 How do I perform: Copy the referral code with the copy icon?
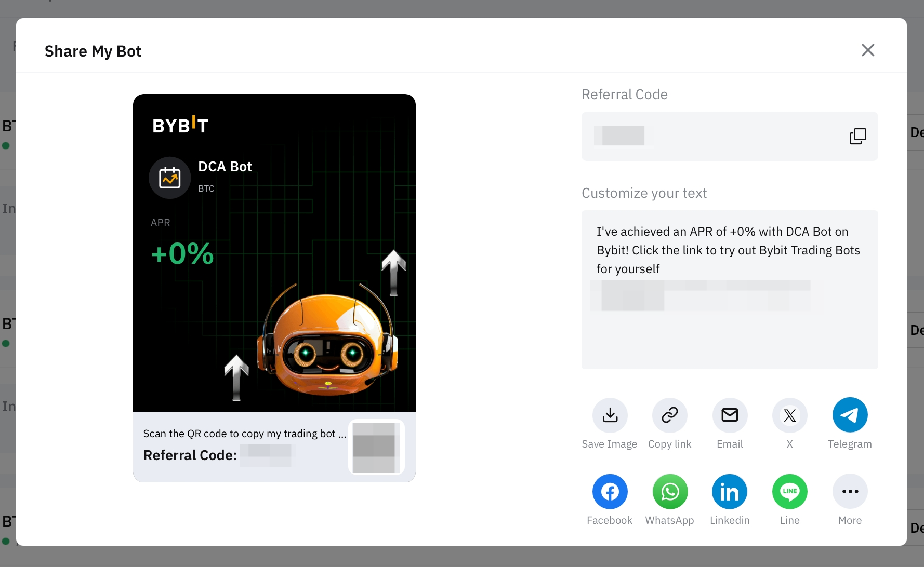tap(857, 136)
